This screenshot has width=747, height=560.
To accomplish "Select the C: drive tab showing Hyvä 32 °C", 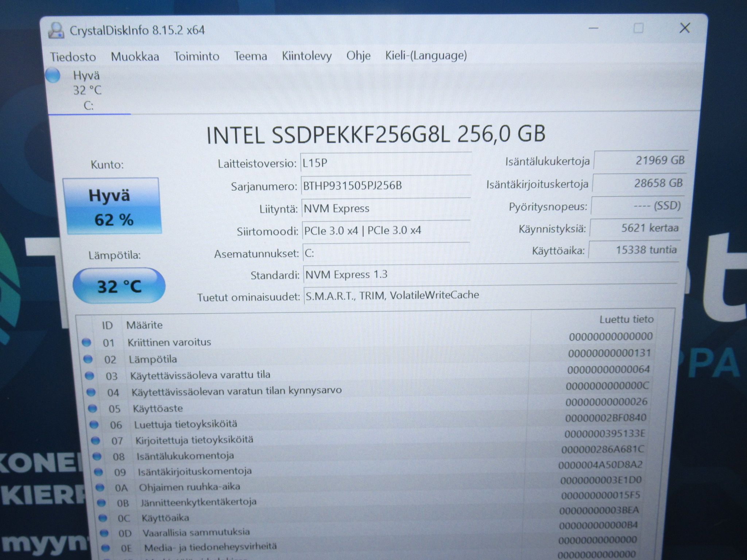I will pos(88,90).
